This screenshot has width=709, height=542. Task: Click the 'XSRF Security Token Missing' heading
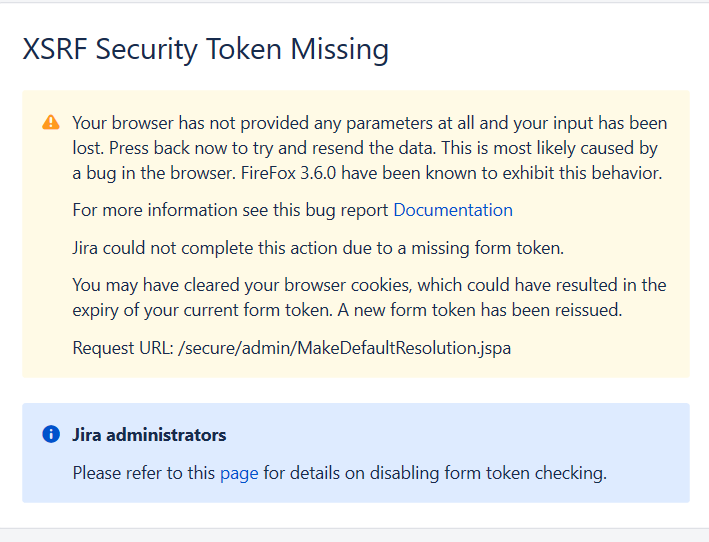tap(205, 49)
